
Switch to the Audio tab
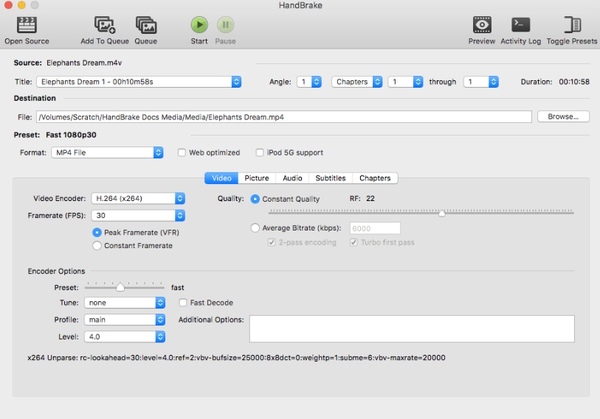click(292, 178)
